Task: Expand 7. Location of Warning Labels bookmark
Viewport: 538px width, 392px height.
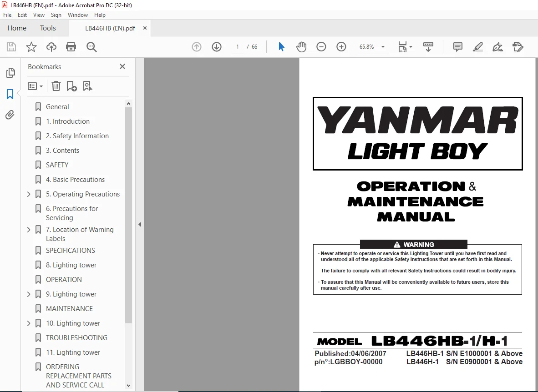Action: [29, 230]
